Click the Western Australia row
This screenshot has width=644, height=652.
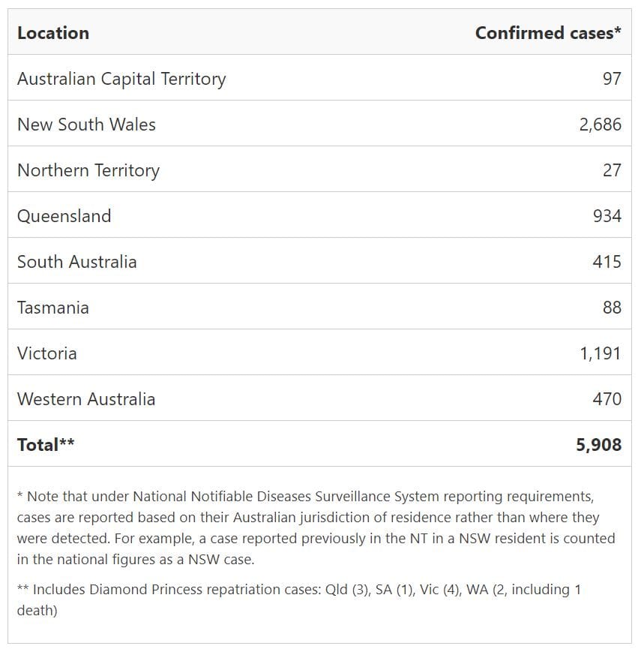[85, 399]
